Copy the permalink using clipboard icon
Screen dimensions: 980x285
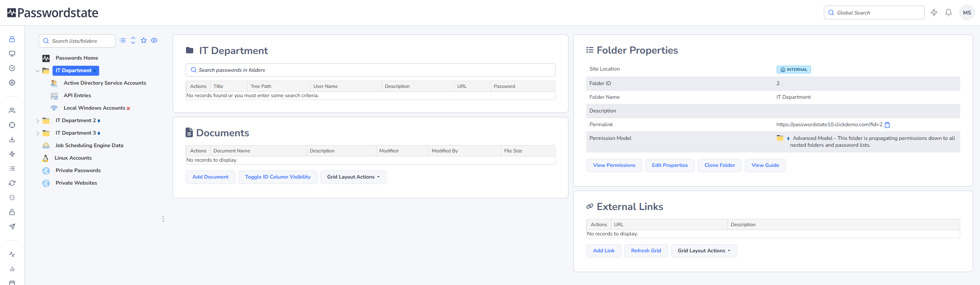pos(887,125)
